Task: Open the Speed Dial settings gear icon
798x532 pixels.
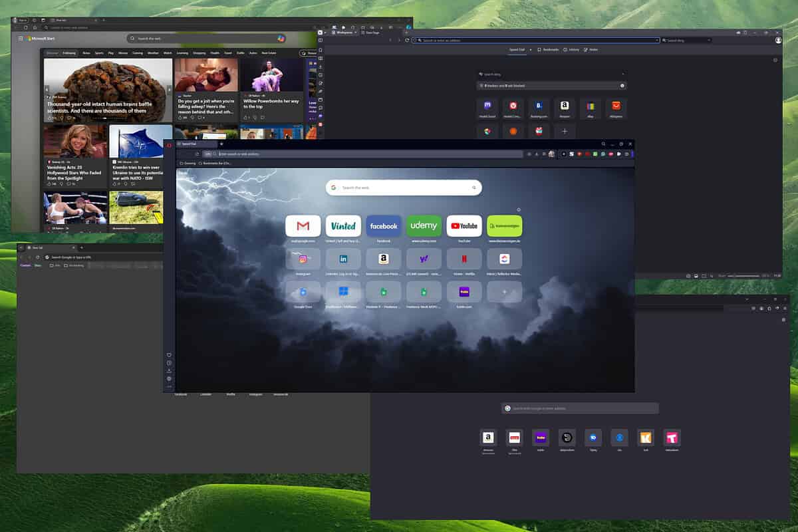Action: [x=622, y=85]
